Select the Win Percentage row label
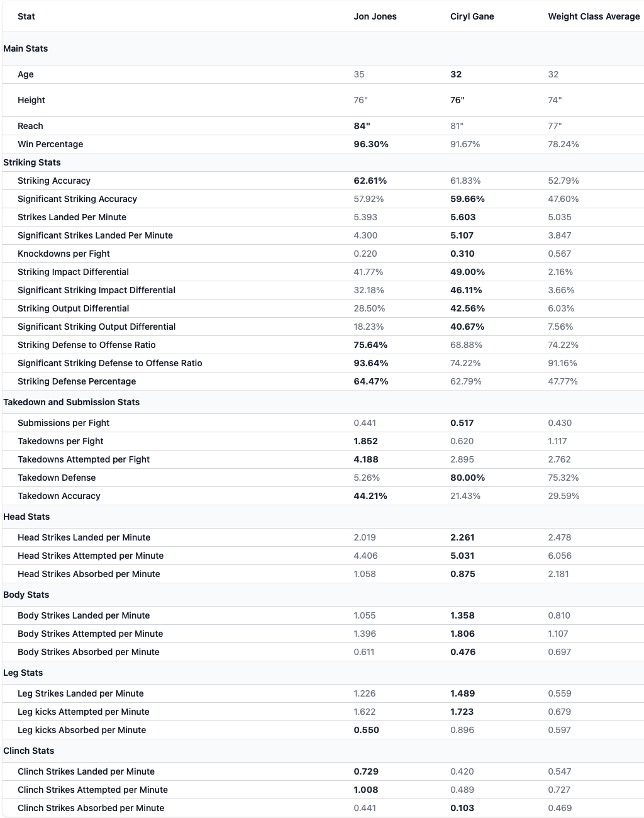 click(x=50, y=144)
